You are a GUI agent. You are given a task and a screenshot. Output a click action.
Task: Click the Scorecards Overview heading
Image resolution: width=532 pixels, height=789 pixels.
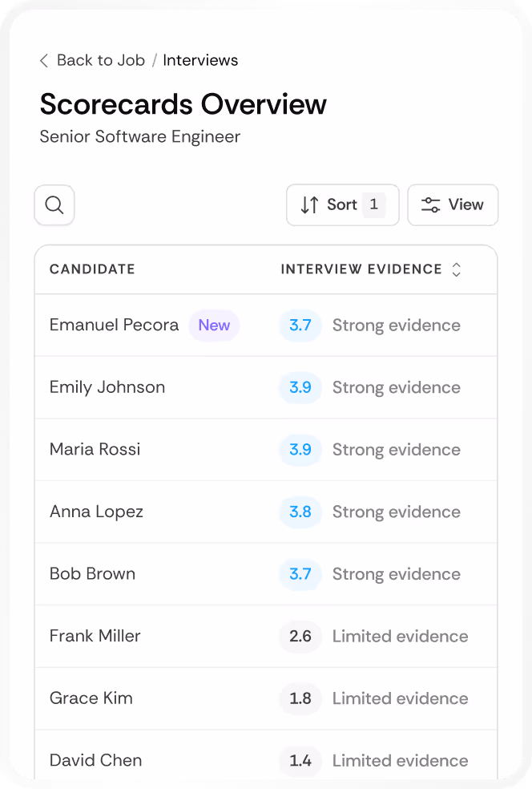point(183,103)
